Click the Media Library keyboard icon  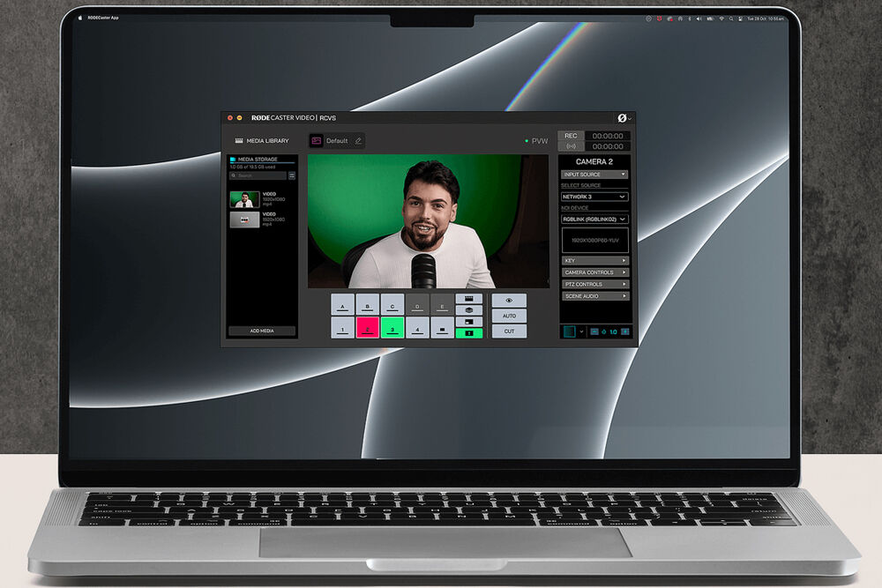[x=238, y=141]
